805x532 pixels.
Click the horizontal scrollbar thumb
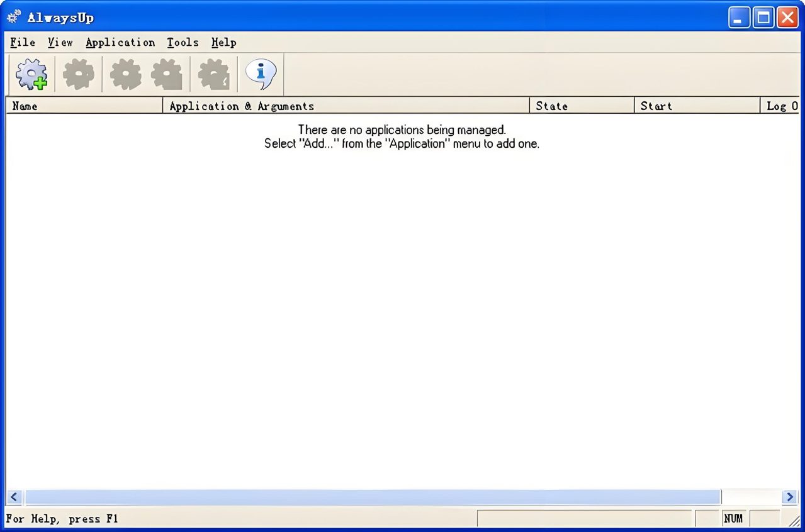[x=373, y=497]
